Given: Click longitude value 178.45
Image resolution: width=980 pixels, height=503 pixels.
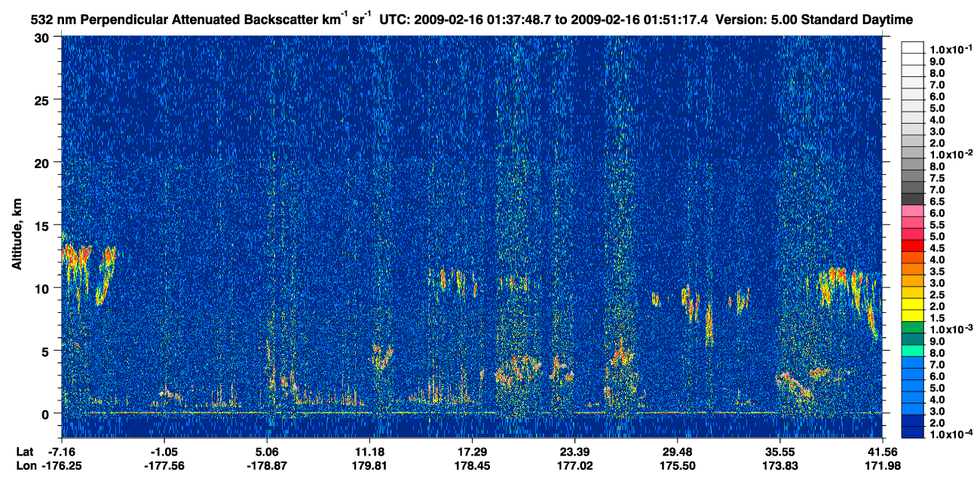Looking at the screenshot, I should pyautogui.click(x=472, y=466).
